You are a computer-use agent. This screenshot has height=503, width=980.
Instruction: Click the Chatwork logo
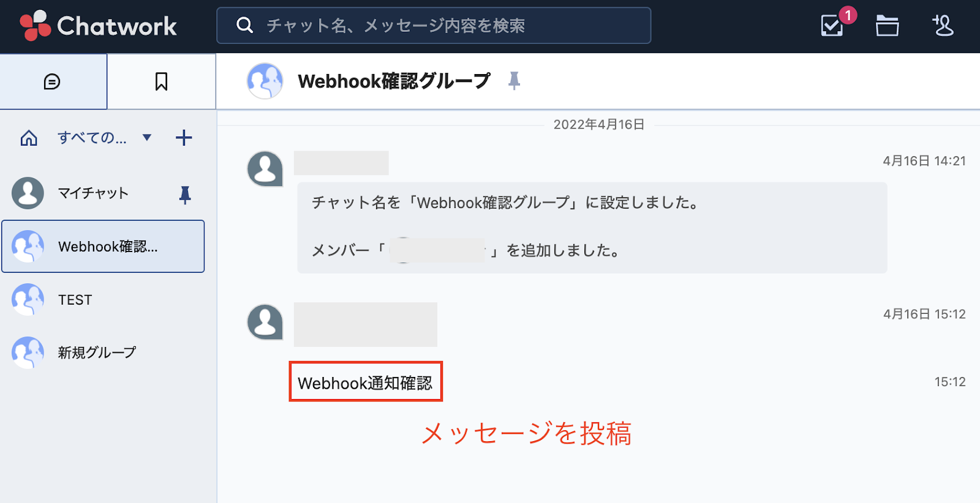(x=98, y=26)
